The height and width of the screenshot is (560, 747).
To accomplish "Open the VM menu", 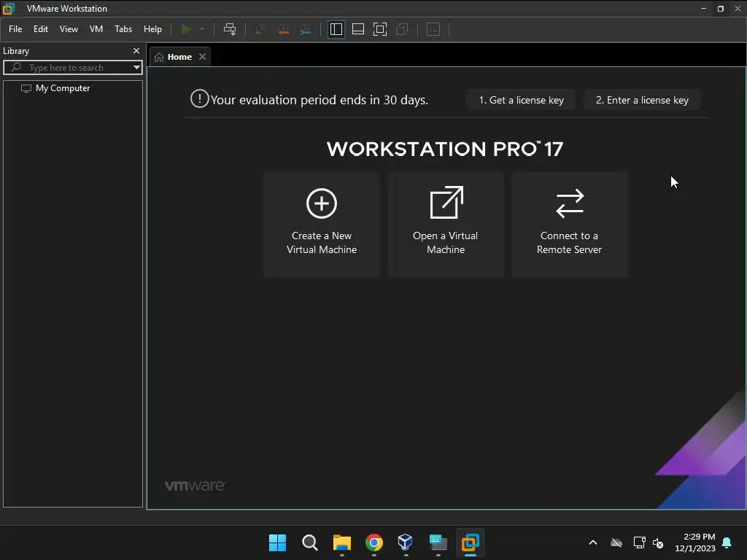I will click(96, 29).
